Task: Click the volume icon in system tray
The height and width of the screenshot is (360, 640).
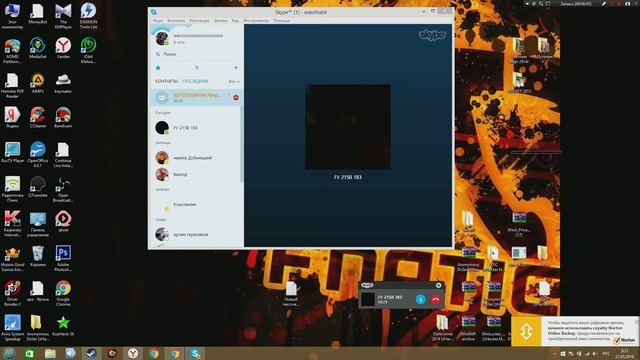Action: 595,354
